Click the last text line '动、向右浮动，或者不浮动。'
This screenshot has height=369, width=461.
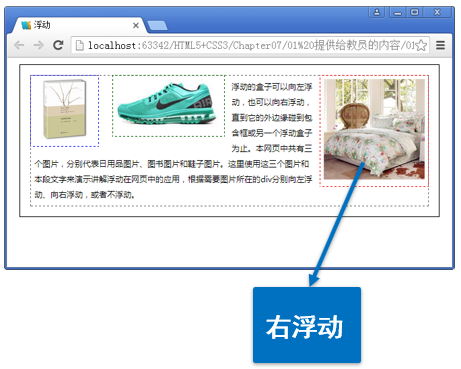[x=85, y=194]
